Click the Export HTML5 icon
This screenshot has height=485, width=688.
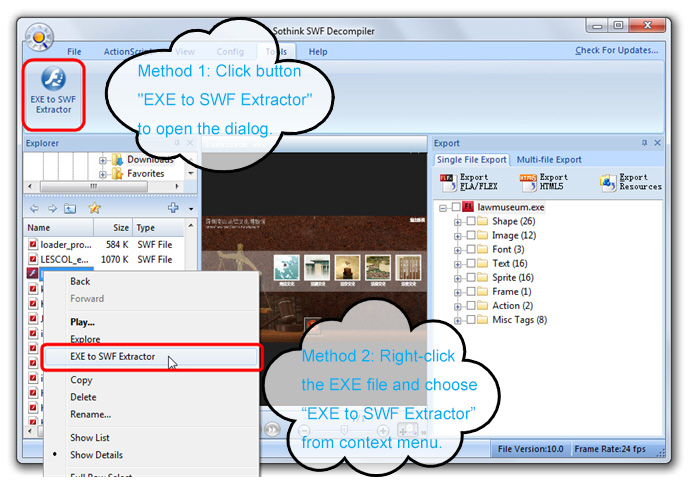[528, 182]
